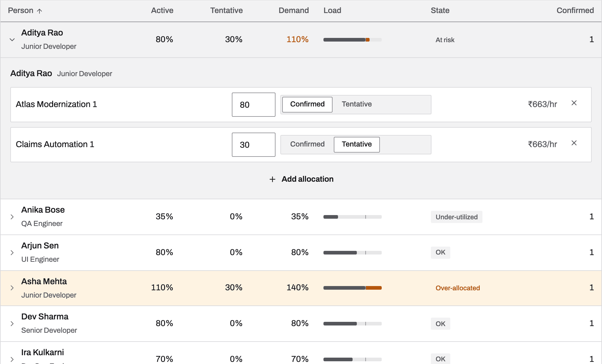
Task: Click the ₹663/hr rate for Claims Automation 1
Action: [x=543, y=144]
